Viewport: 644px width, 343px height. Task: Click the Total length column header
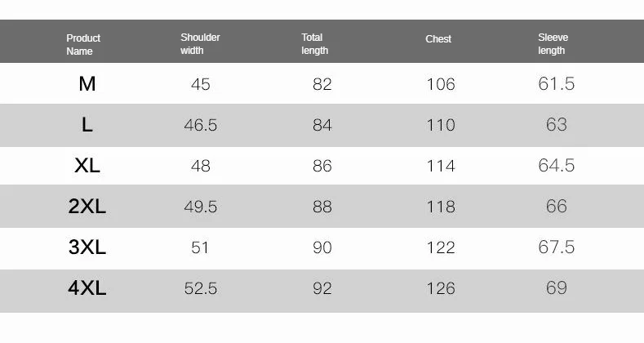point(314,43)
